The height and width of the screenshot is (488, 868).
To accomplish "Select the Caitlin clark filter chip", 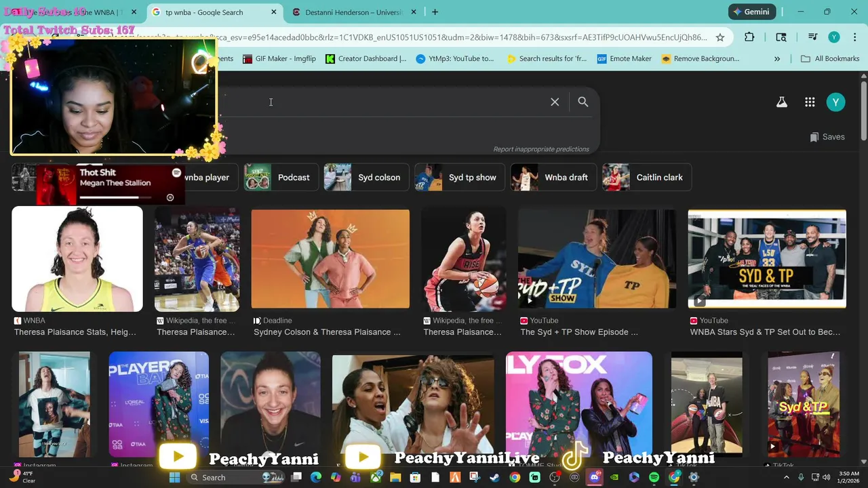I will (x=646, y=178).
